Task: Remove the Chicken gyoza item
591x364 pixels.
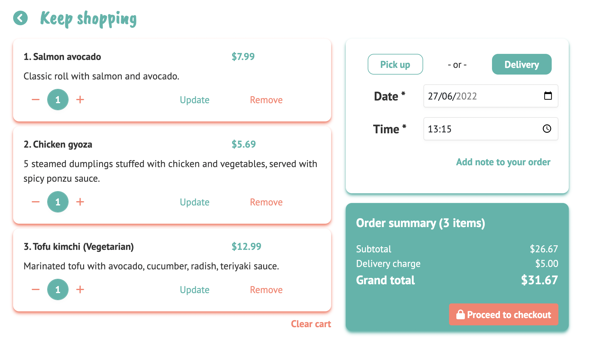Action: pos(266,202)
